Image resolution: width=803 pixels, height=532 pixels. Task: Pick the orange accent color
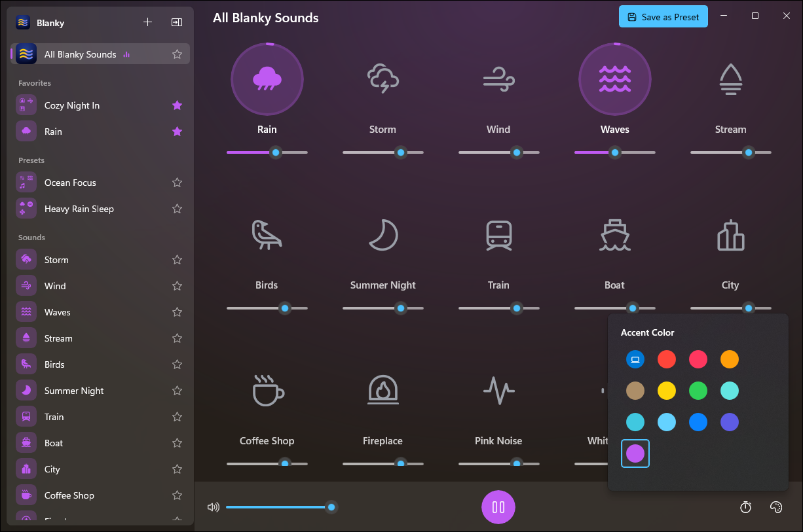730,359
